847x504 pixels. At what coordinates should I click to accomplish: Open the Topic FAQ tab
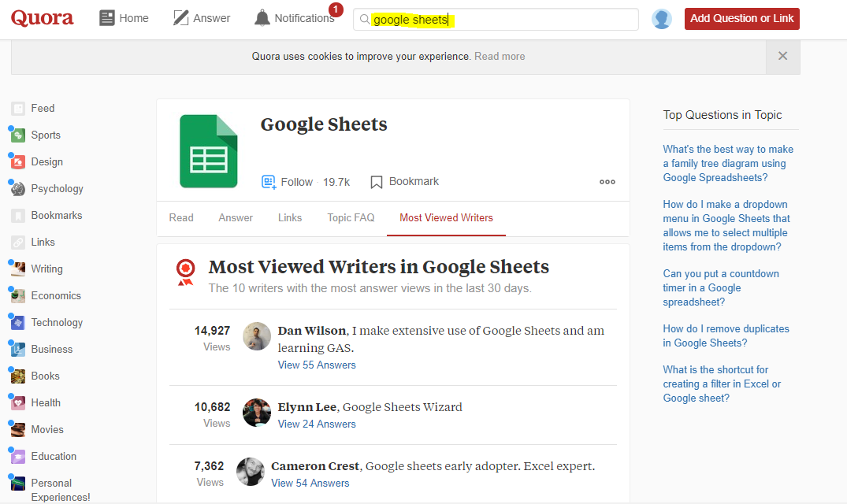click(x=351, y=218)
